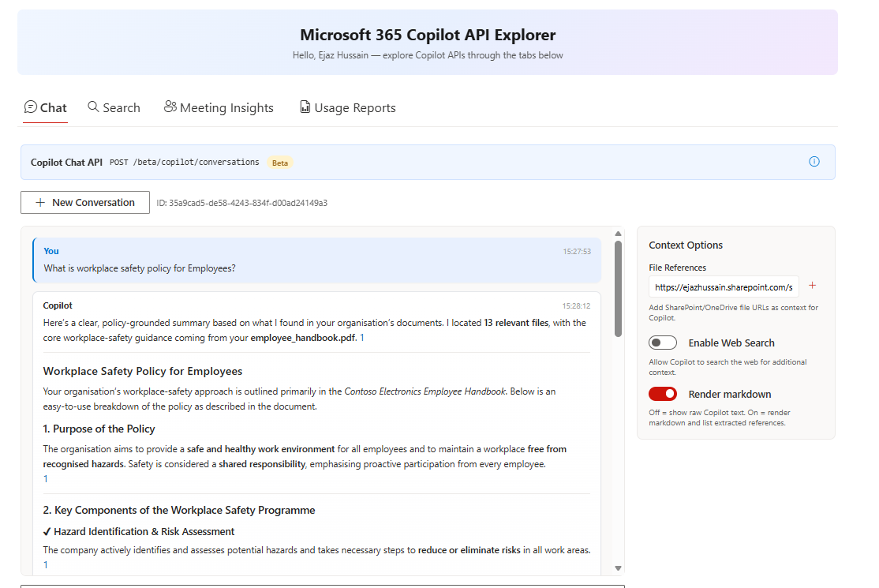Open citation 1 under the Purpose section

click(45, 478)
